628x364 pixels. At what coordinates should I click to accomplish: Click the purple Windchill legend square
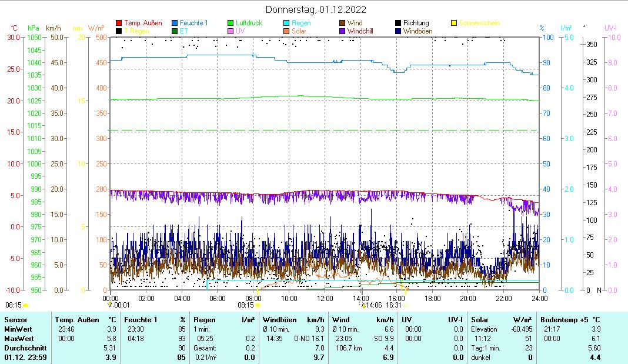coord(342,31)
